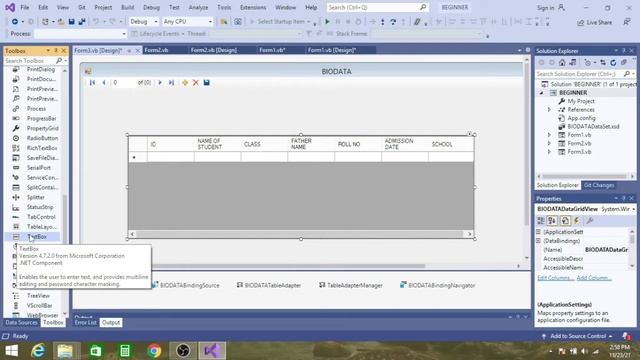Viewport: 640px width, 360px height.
Task: Switch to the Form1.vb [Design] tab
Action: click(331, 50)
